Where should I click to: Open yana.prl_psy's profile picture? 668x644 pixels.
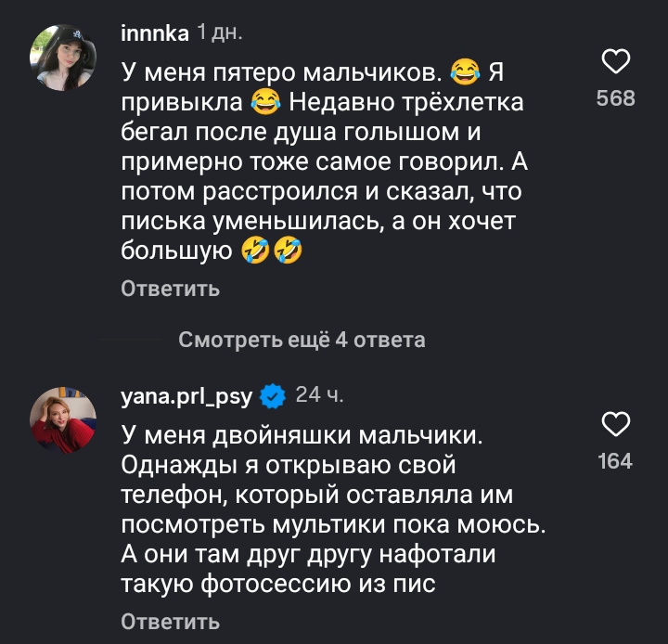(63, 419)
